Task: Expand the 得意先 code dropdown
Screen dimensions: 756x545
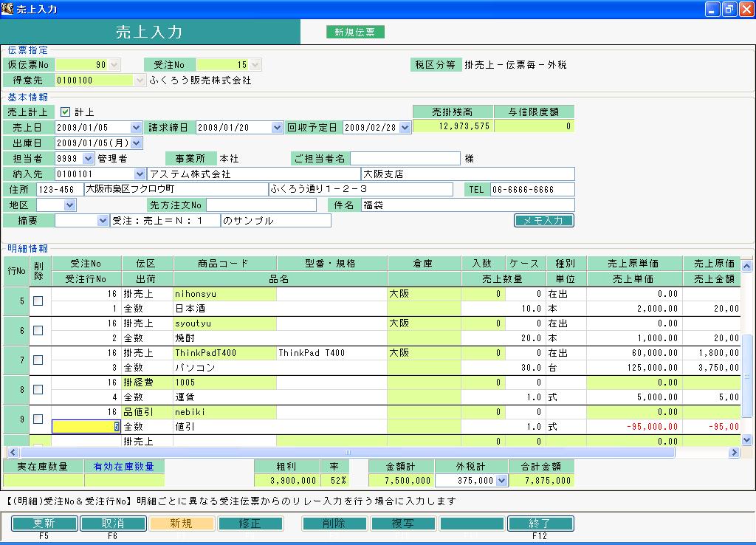Action: pyautogui.click(x=140, y=80)
